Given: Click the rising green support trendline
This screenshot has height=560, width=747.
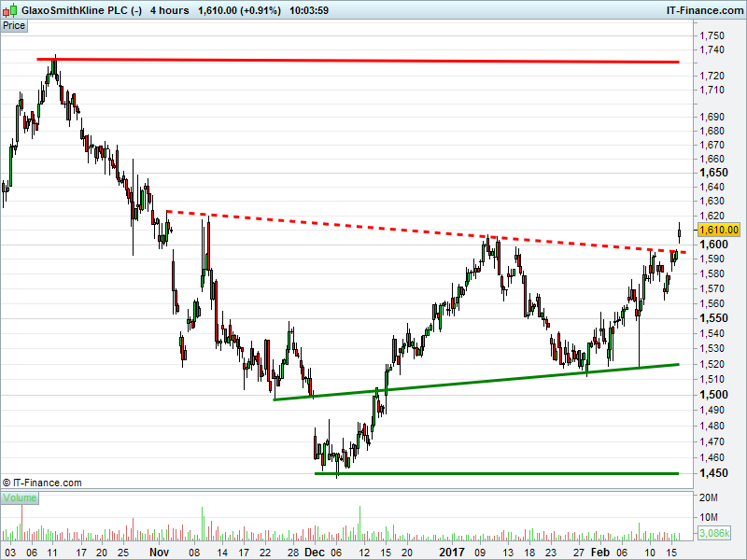Looking at the screenshot, I should (476, 382).
